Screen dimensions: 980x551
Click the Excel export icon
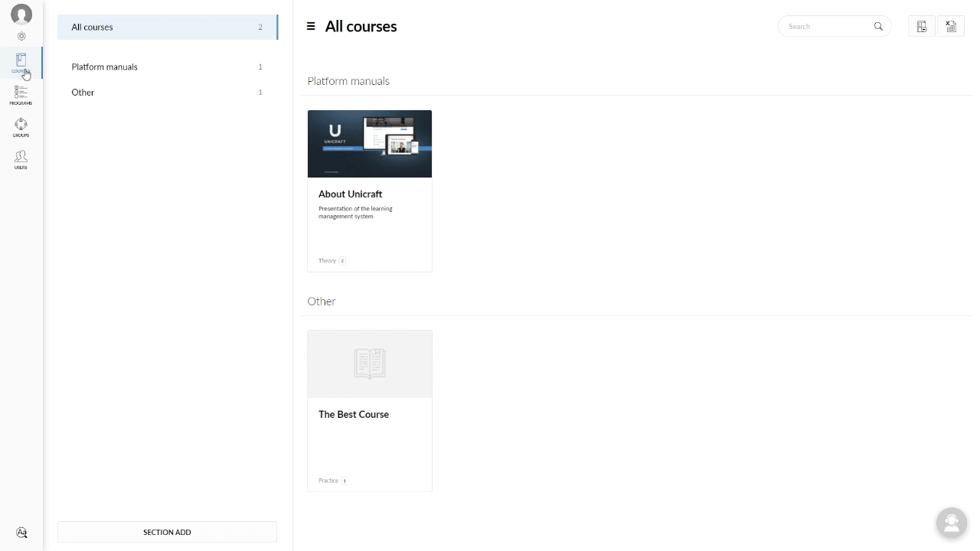pos(951,26)
